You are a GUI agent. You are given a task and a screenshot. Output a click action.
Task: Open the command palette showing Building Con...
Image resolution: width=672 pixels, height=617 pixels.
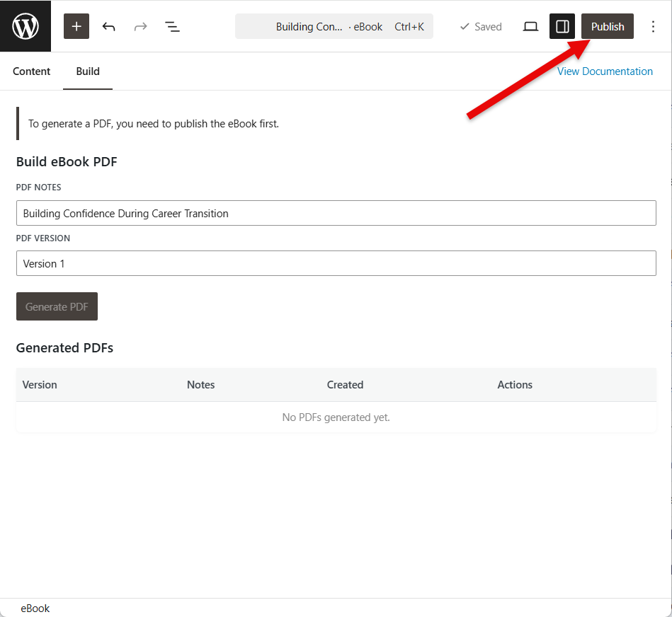(333, 26)
